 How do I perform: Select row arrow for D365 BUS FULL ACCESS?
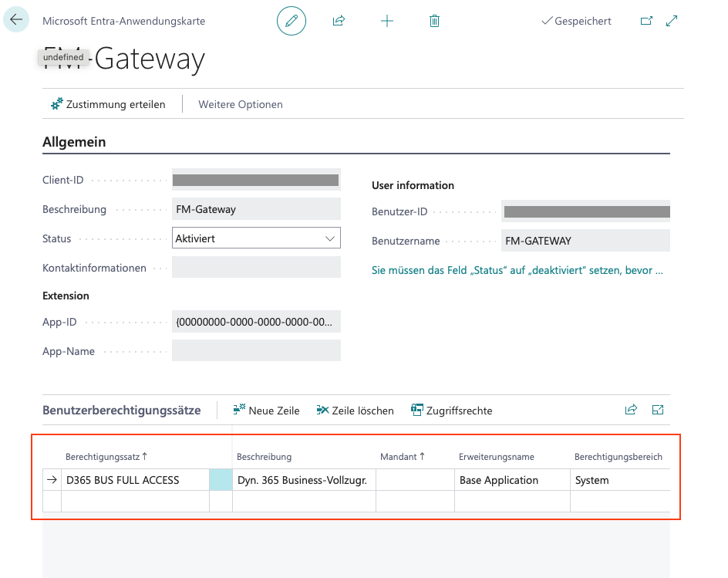coord(52,480)
